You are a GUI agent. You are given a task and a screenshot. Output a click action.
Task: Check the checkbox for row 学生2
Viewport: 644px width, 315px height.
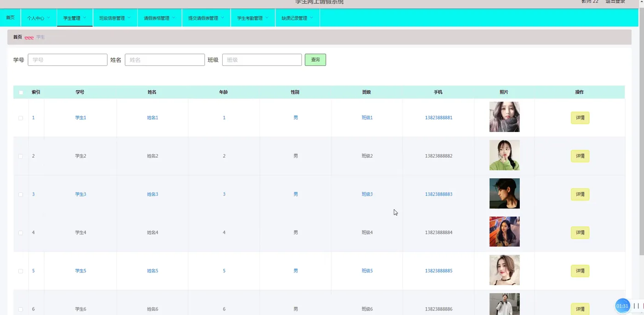(21, 156)
